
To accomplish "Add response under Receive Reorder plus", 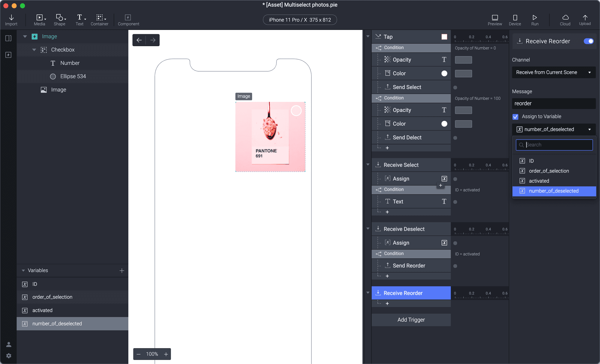I will tap(387, 303).
